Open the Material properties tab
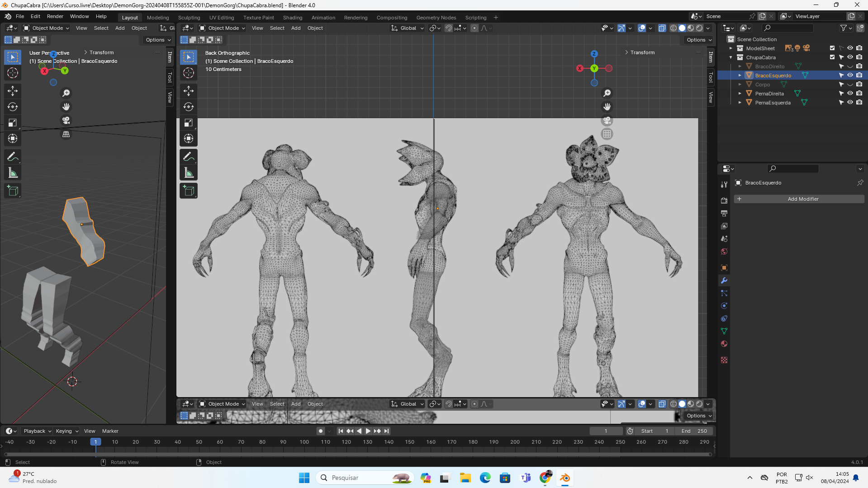Viewport: 868px width, 488px height. click(724, 344)
